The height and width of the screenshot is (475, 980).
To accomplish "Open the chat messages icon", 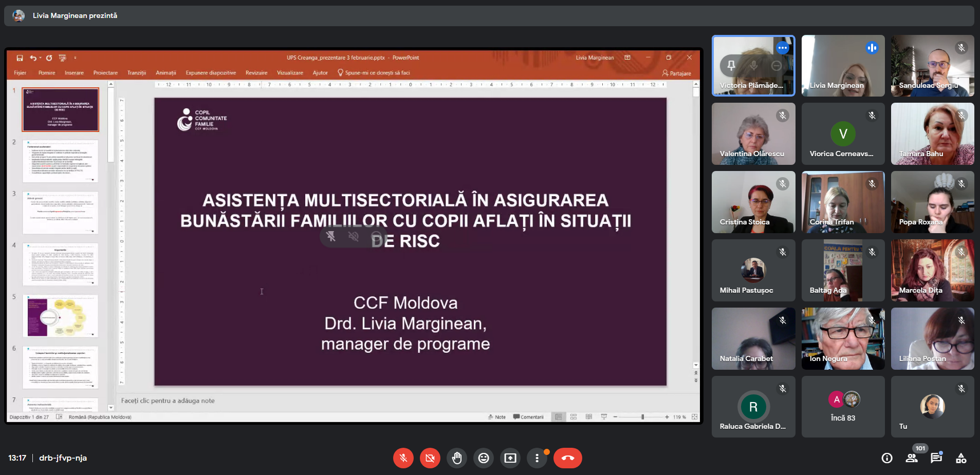I will [x=936, y=458].
